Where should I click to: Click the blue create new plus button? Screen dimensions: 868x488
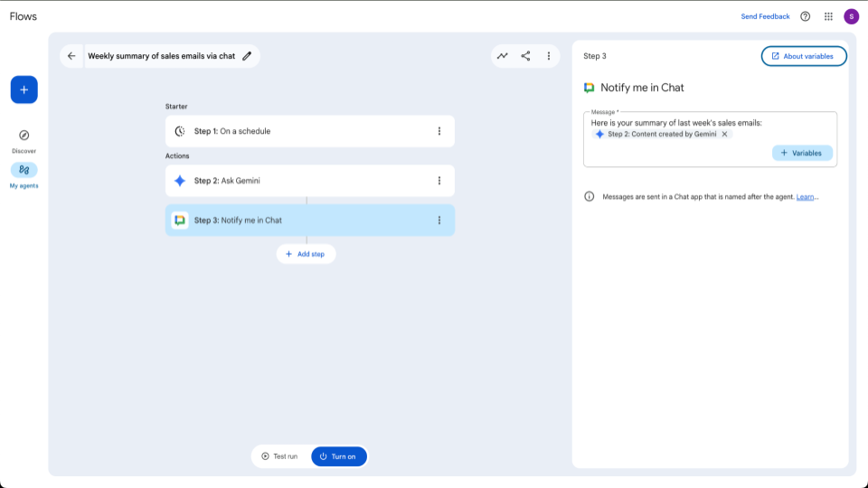point(24,89)
